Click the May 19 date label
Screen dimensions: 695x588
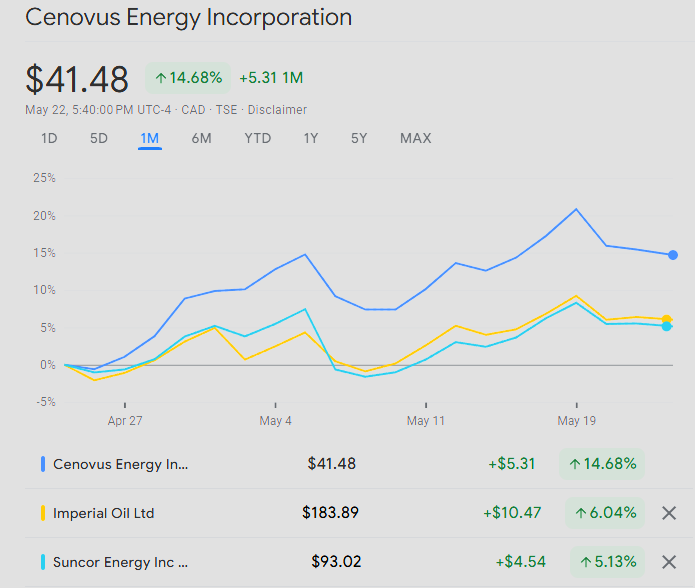click(x=576, y=421)
